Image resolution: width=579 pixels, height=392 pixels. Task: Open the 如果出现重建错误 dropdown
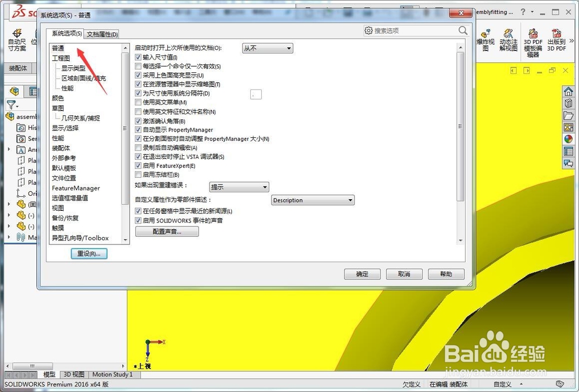[239, 187]
